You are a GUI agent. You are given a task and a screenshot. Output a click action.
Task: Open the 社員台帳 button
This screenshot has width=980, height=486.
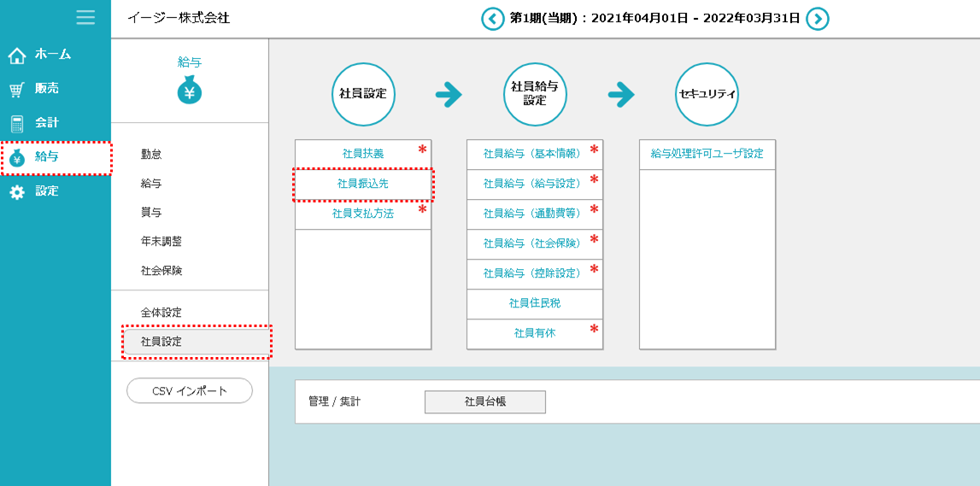tap(484, 401)
